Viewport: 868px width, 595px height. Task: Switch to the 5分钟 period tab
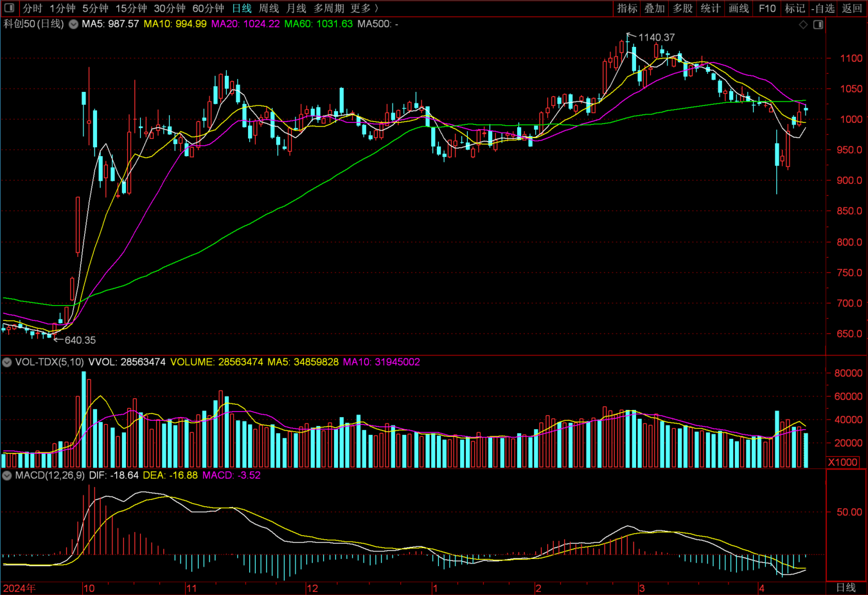pos(96,8)
